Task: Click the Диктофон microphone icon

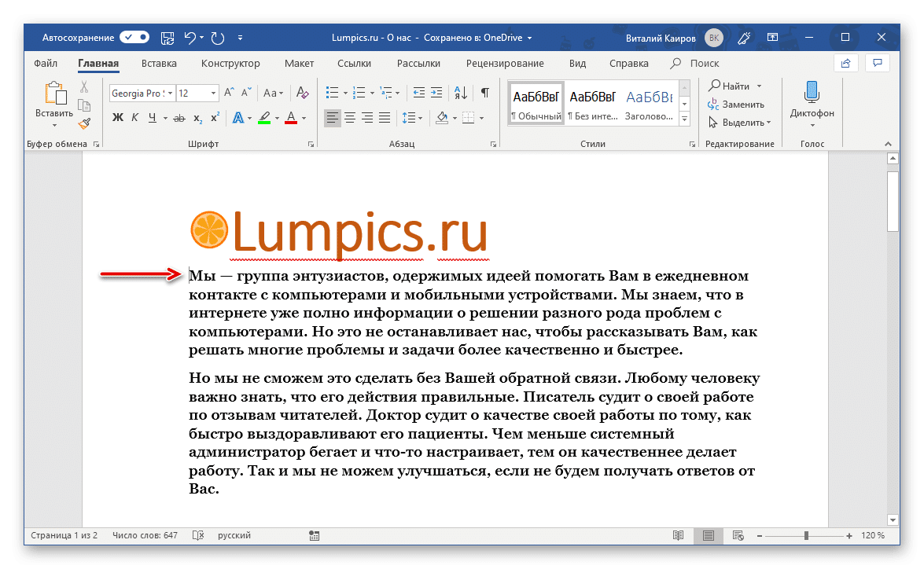Action: pyautogui.click(x=812, y=92)
